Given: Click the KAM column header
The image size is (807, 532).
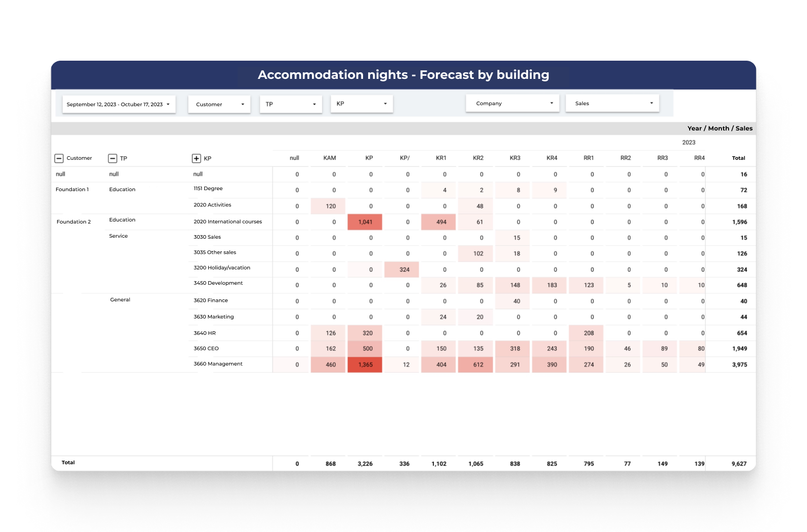Looking at the screenshot, I should tap(330, 158).
